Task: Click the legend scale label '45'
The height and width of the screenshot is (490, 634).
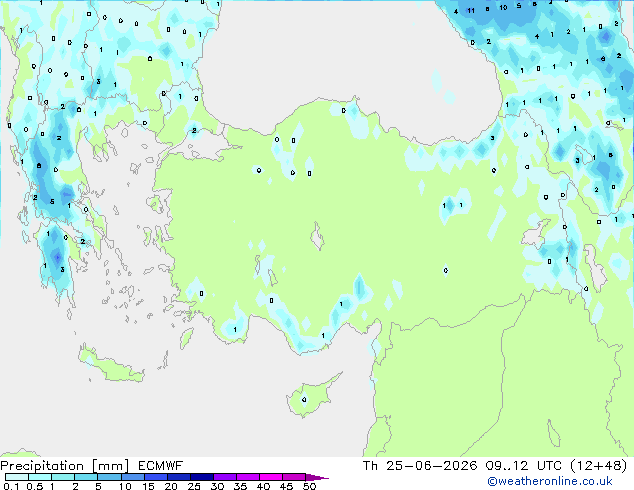Action: pyautogui.click(x=286, y=486)
